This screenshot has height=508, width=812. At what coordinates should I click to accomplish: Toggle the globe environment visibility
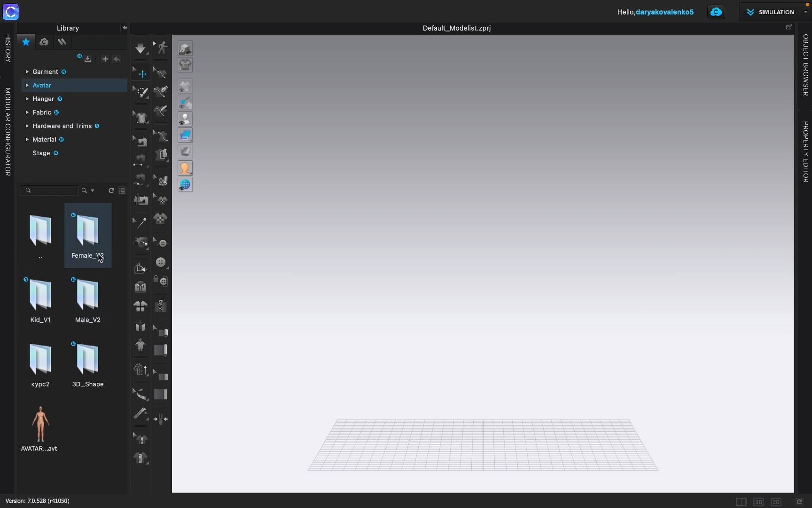(185, 185)
